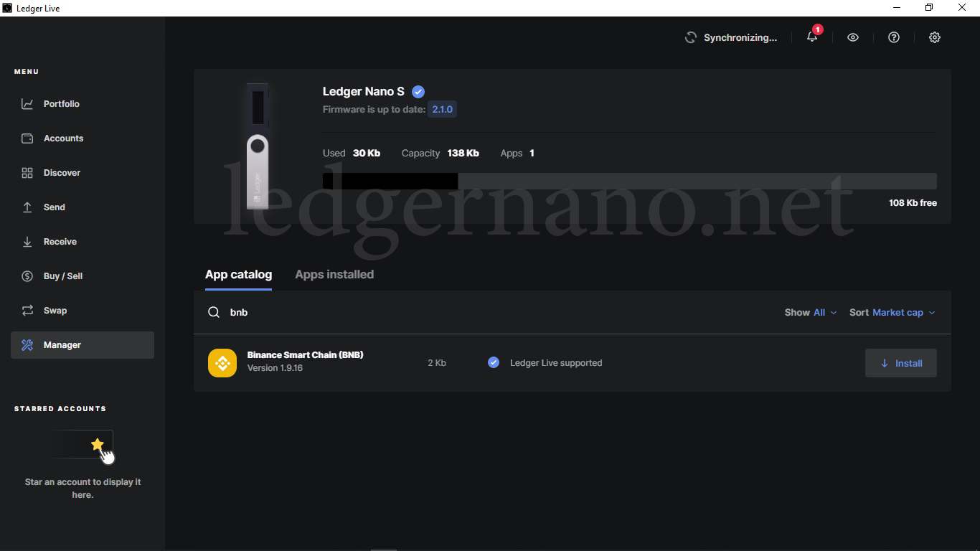Click the Ledger Nano S device image

258,146
